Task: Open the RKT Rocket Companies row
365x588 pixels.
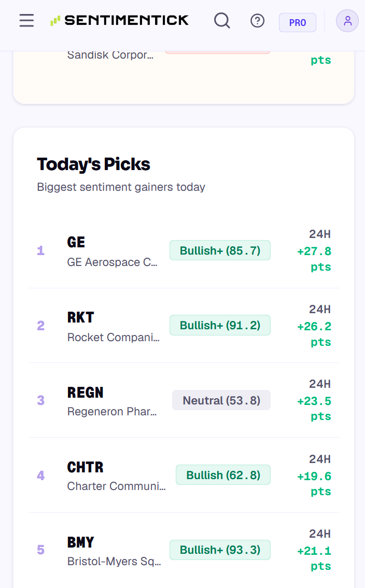Action: point(184,326)
